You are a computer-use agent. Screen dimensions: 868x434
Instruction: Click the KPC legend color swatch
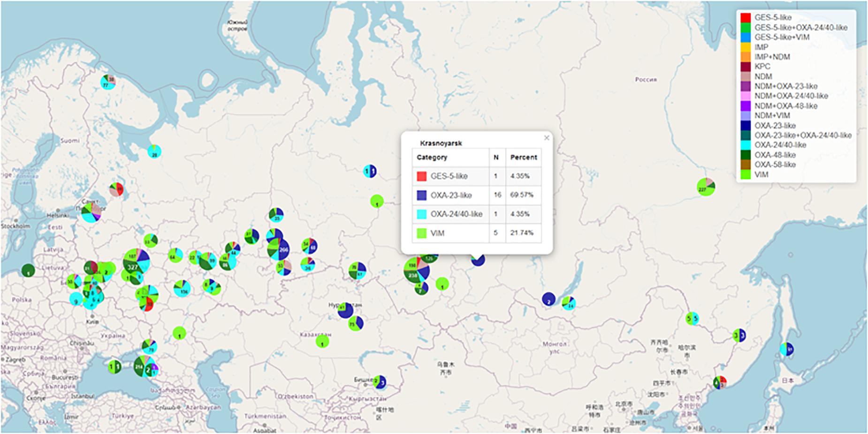746,67
